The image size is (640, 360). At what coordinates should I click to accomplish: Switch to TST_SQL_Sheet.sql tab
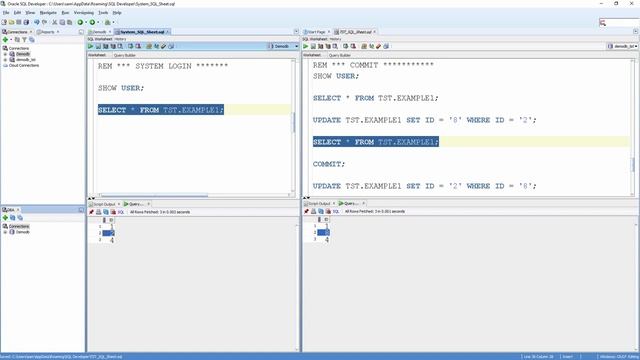pos(355,32)
